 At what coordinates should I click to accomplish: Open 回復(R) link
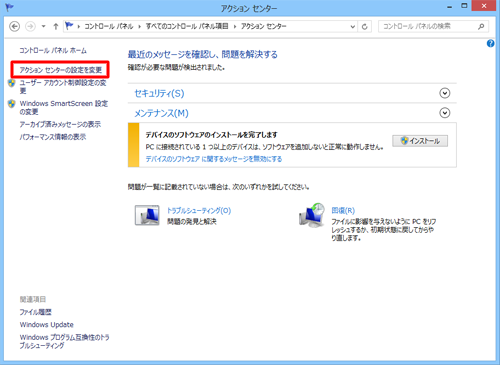pyautogui.click(x=343, y=211)
